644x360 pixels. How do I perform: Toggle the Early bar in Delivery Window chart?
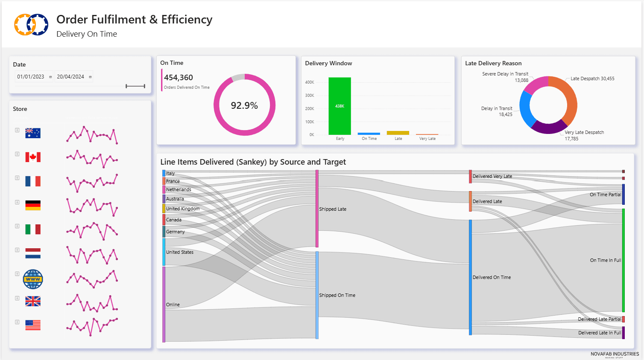click(x=340, y=105)
